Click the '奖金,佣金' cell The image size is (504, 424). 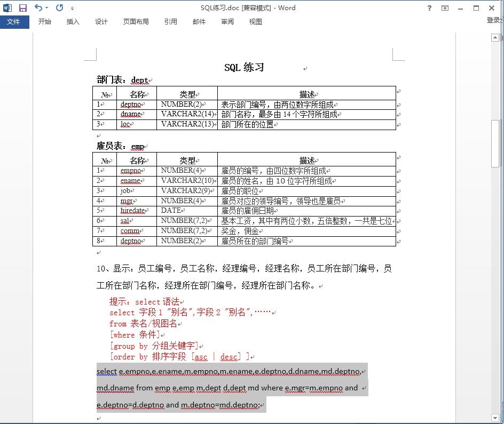[306, 231]
